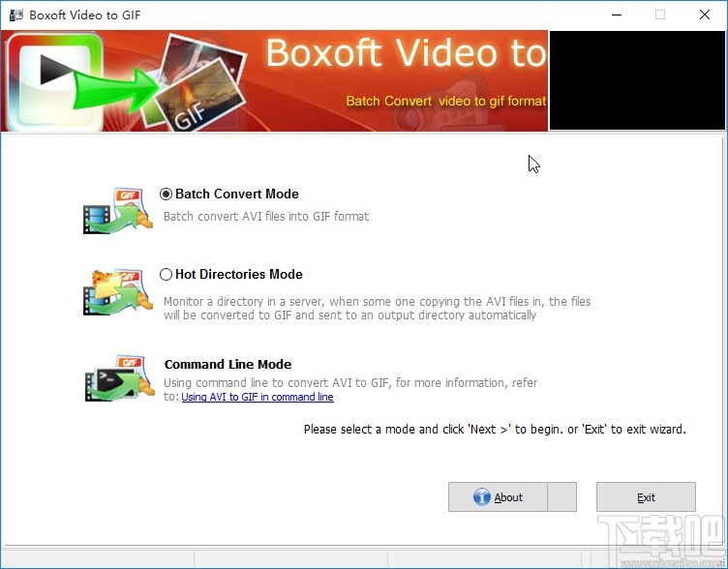Click 'Batch convert AVI files into GIF format' text
The image size is (728, 569).
pos(266,216)
